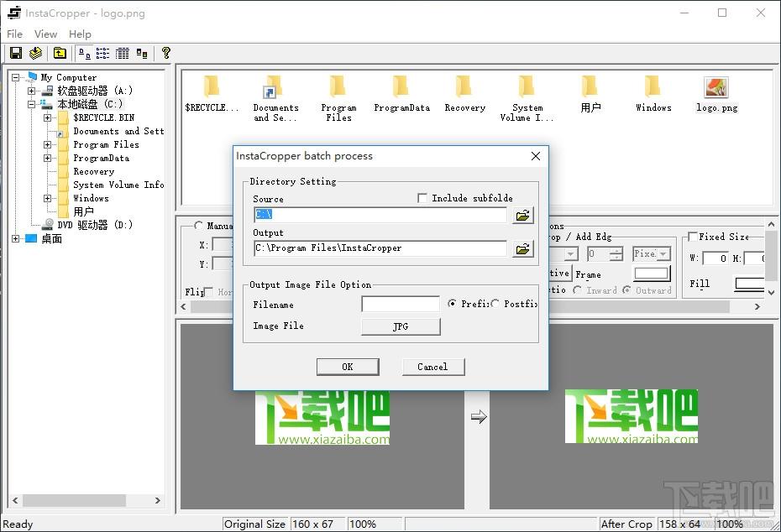Click the InstaCropper app icon in title bar
This screenshot has width=781, height=532.
[x=14, y=13]
